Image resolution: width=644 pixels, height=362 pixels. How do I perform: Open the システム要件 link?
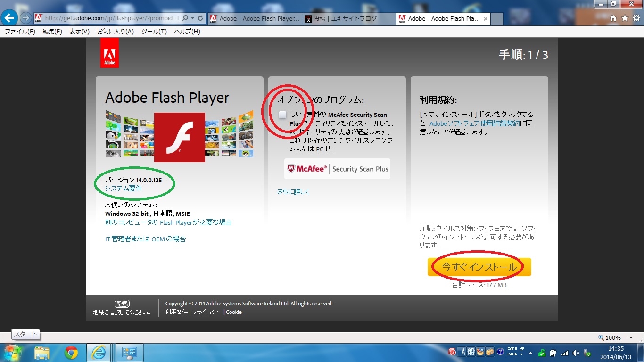pos(123,189)
